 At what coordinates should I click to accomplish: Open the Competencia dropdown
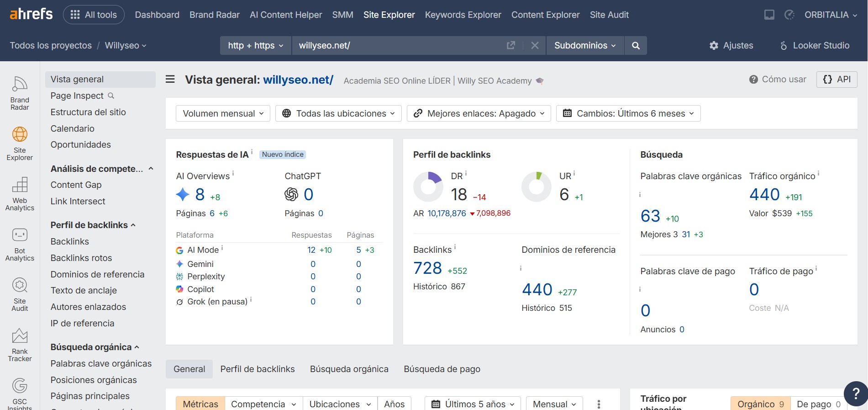pyautogui.click(x=263, y=404)
